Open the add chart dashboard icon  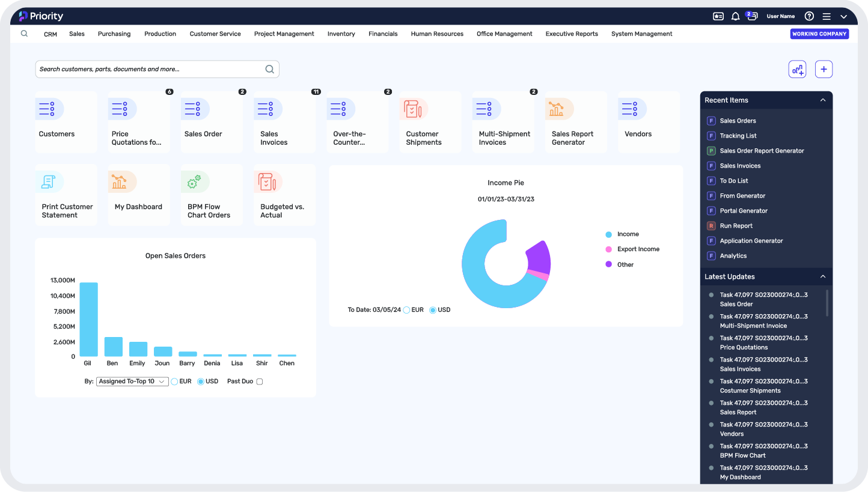tap(797, 69)
